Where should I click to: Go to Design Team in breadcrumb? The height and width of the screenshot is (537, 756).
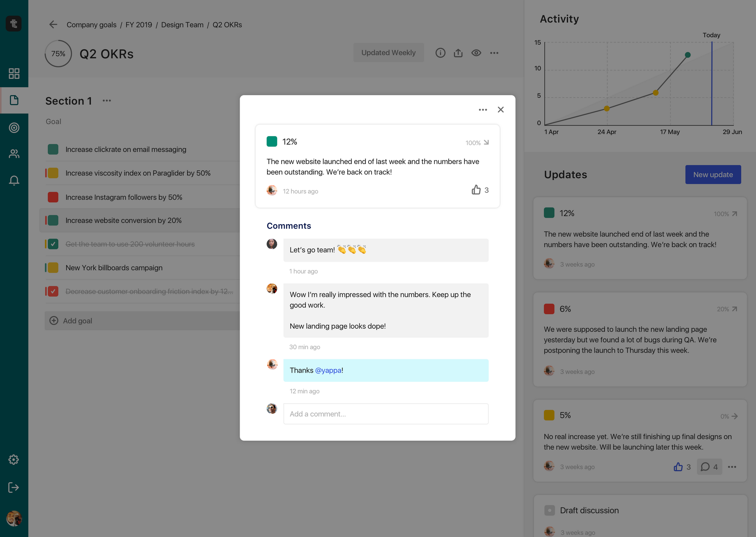[182, 25]
